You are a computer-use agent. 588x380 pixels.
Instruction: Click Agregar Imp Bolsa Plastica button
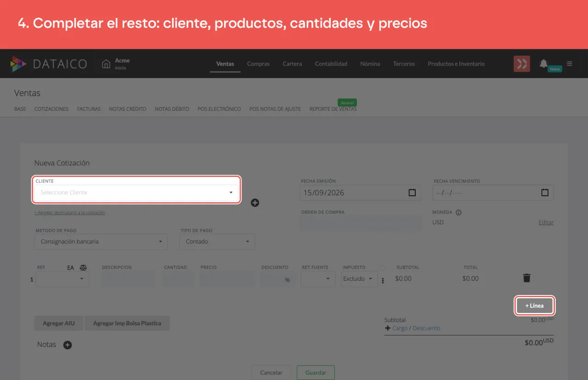[127, 323]
